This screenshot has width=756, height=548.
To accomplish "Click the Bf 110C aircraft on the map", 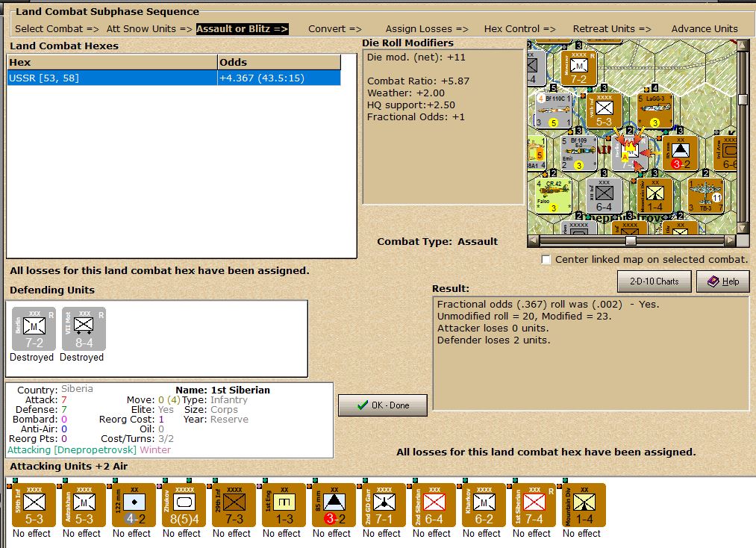I will point(553,111).
